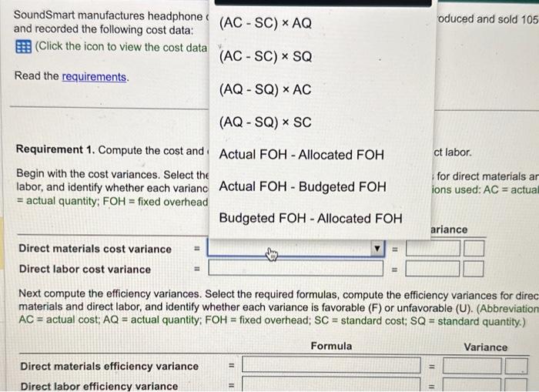The height and width of the screenshot is (392, 539).
Task: Click the direct labor cost variance amount field
Action: tap(433, 269)
